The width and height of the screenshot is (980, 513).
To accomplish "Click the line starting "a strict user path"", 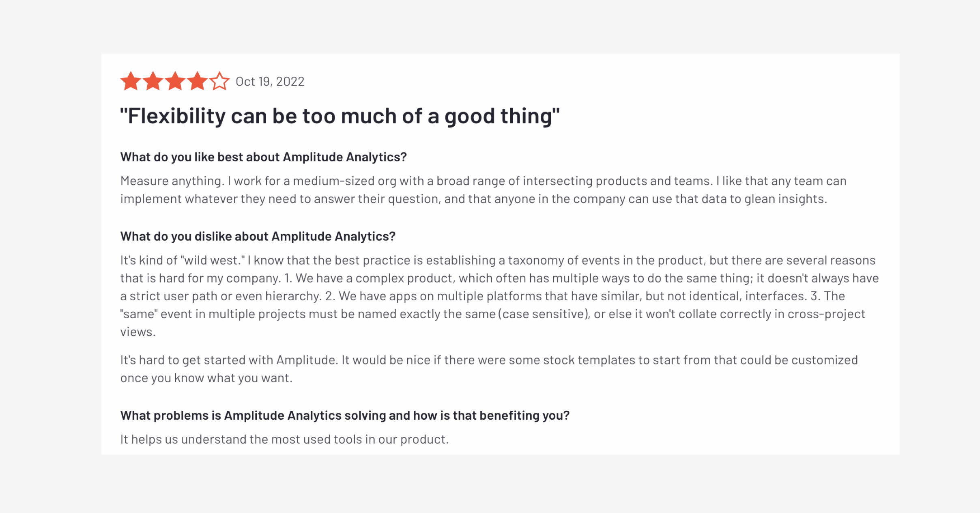I will tap(482, 296).
